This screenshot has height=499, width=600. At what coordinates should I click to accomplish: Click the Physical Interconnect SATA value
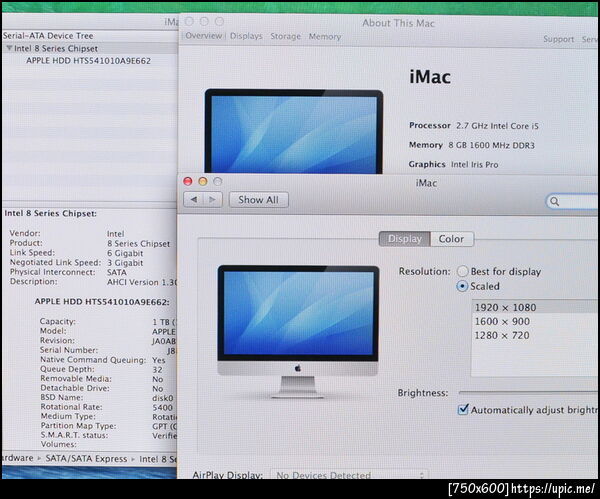[x=117, y=272]
